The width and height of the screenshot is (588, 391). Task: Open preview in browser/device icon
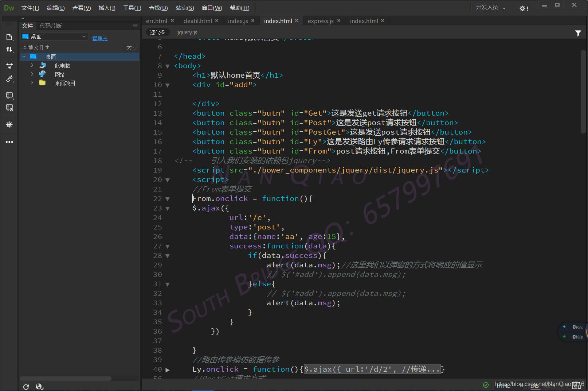click(577, 385)
